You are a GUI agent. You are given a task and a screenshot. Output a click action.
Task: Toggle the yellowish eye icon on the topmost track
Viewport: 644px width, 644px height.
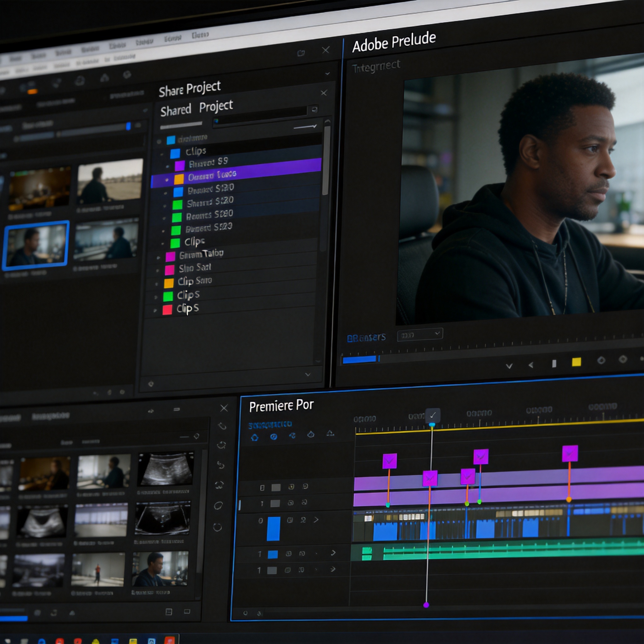coord(291,487)
